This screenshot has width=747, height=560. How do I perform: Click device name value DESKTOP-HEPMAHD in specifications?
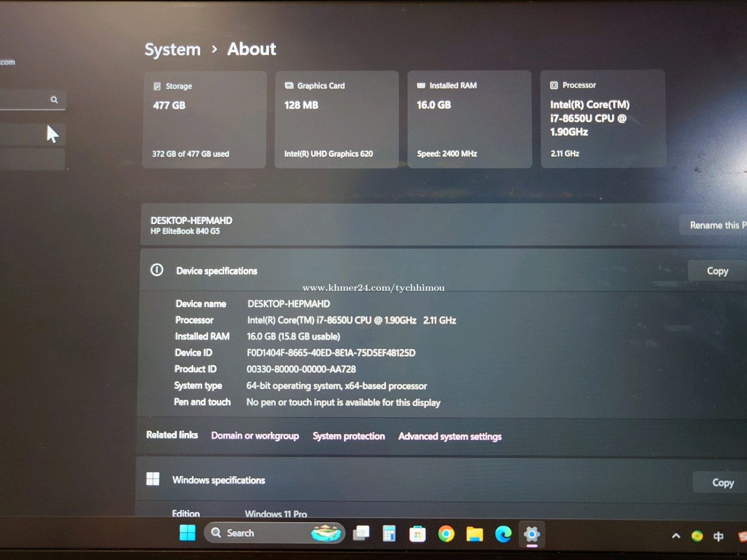[289, 304]
